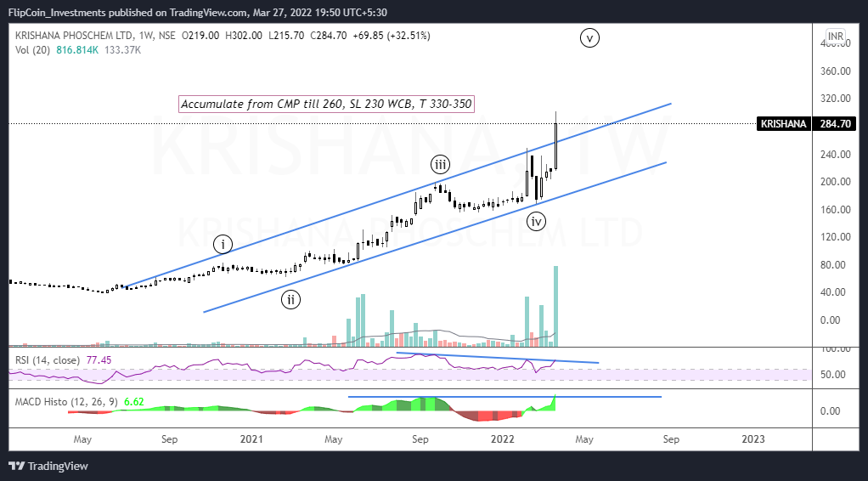Click the 77.45 RSI value
This screenshot has width=868, height=481.
pyautogui.click(x=99, y=360)
